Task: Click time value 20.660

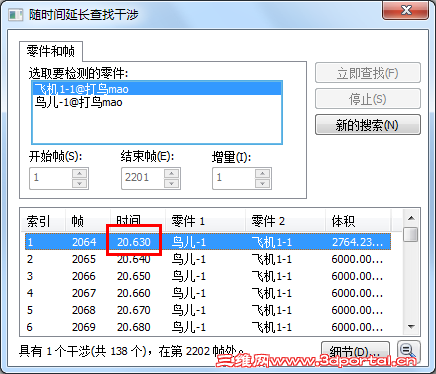Action: [x=134, y=293]
